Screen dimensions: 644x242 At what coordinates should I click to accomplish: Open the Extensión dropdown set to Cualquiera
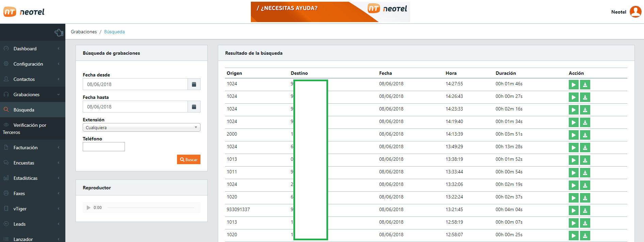coord(141,127)
